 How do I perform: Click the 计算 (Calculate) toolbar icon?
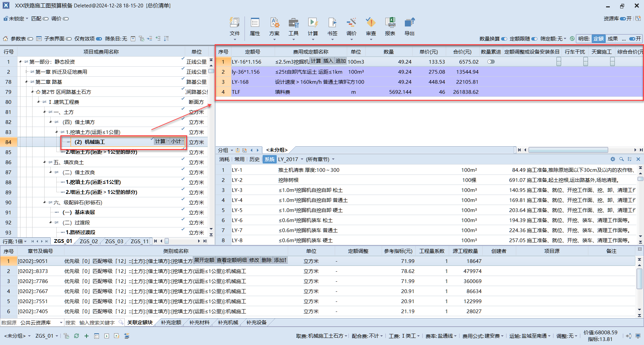point(313,27)
